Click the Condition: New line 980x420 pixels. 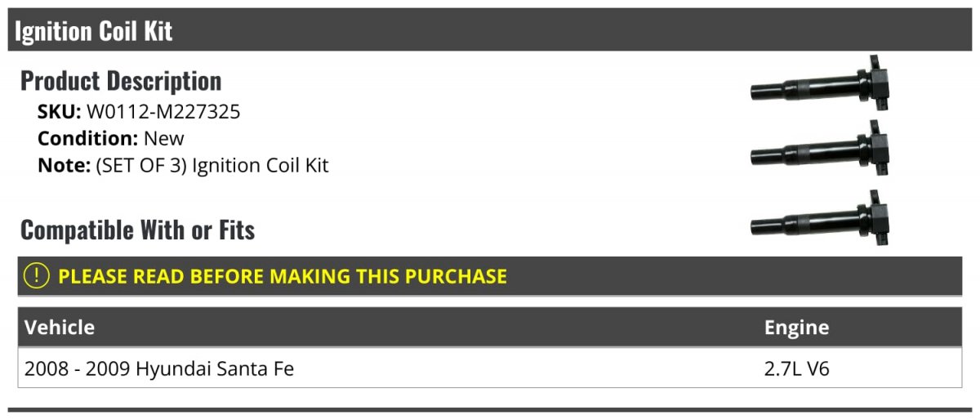click(111, 138)
